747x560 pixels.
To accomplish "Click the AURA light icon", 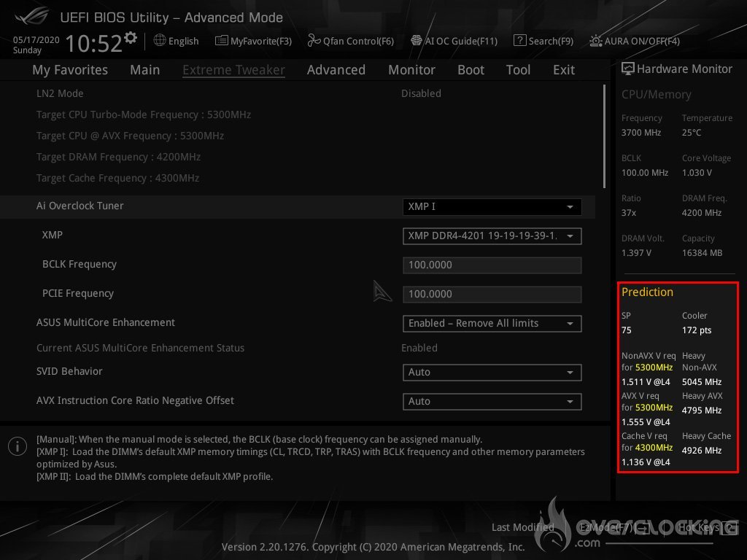I will (595, 41).
